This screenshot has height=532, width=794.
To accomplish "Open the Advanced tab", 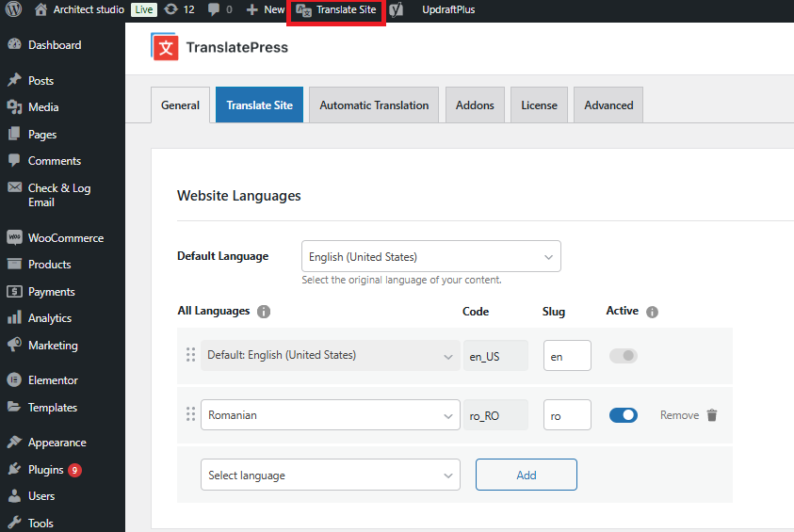I will click(x=608, y=105).
